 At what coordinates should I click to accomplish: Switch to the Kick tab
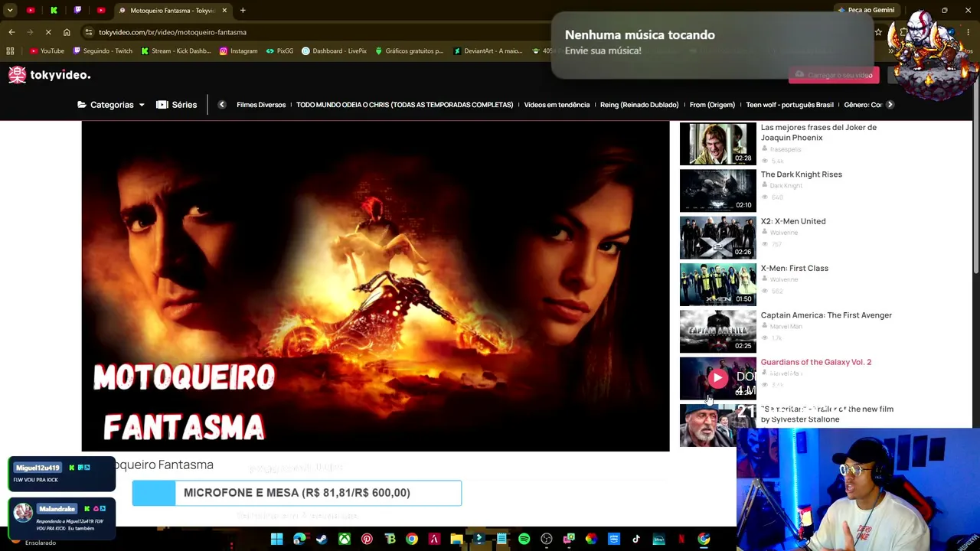pyautogui.click(x=54, y=11)
